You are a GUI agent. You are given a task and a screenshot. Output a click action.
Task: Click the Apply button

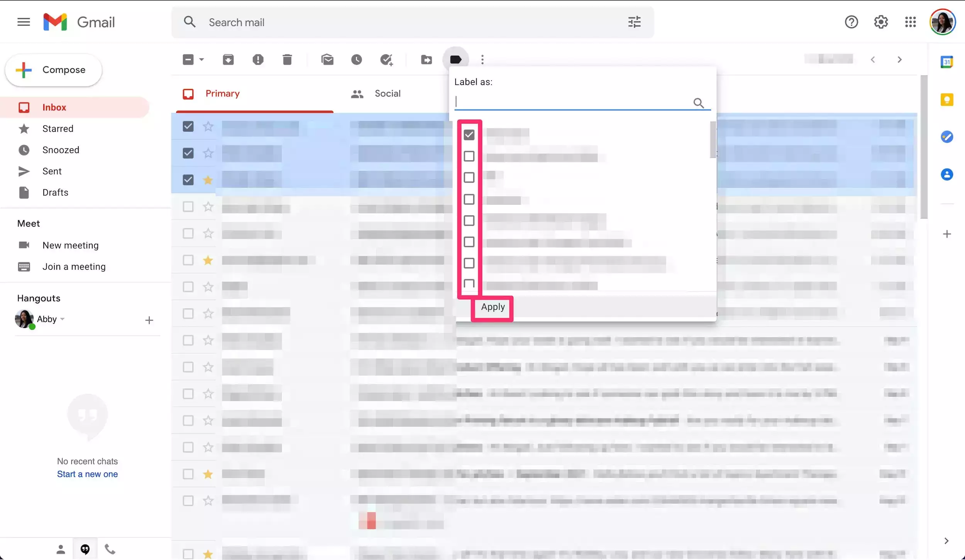[x=493, y=307]
